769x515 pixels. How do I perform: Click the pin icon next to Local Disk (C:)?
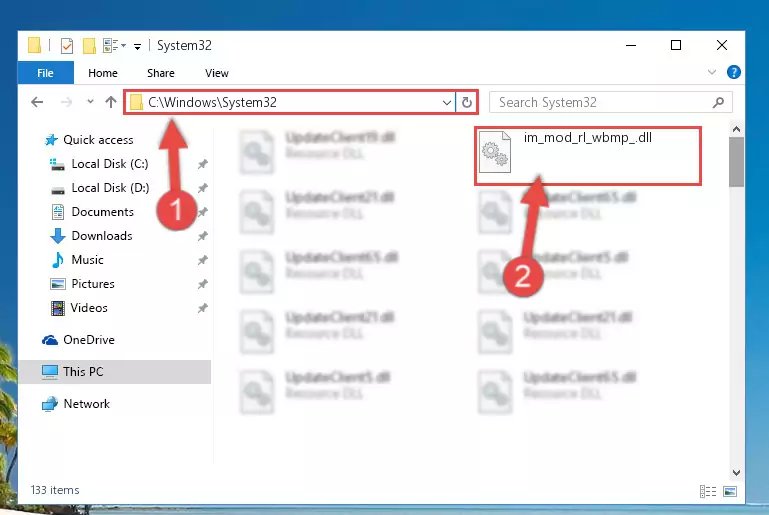click(202, 164)
